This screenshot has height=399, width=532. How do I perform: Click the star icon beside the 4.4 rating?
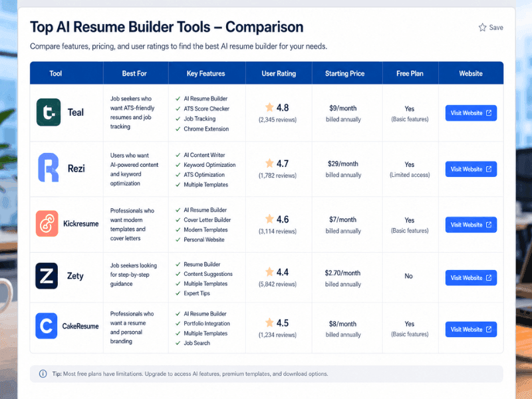pos(269,272)
